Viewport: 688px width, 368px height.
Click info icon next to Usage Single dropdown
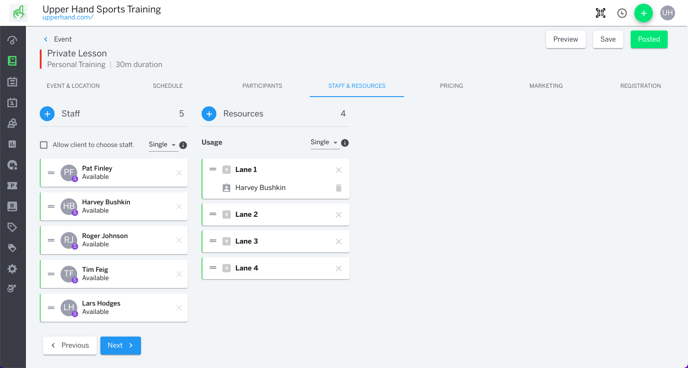[x=345, y=143]
